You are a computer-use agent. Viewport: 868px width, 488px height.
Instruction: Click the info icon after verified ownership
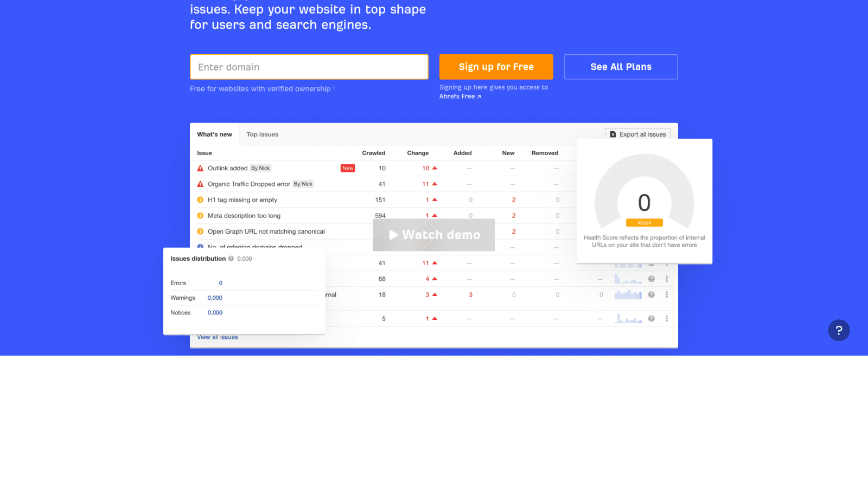334,87
